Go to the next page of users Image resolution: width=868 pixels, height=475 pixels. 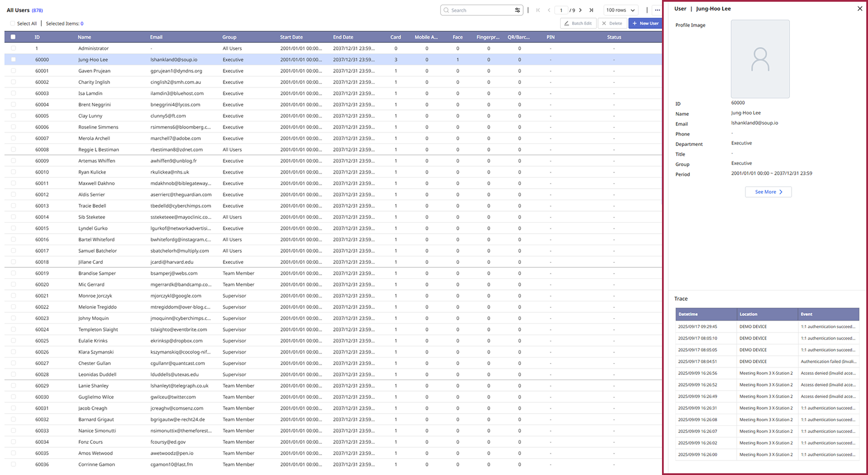580,10
